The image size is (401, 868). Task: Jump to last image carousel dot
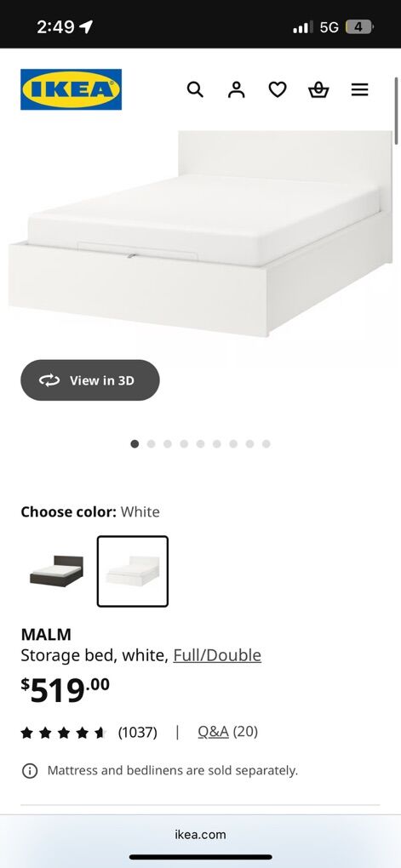tap(266, 444)
